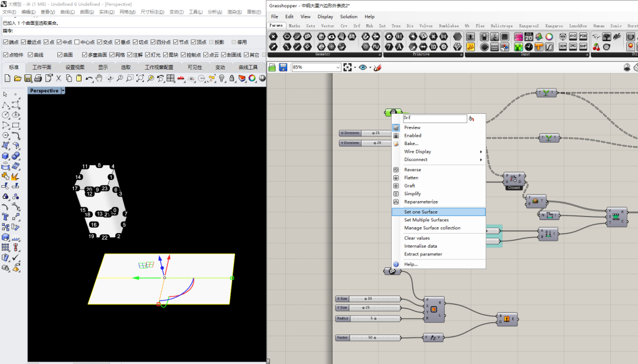Toggle the 中点 osnap checkbox
638x364 pixels.
tap(60, 42)
